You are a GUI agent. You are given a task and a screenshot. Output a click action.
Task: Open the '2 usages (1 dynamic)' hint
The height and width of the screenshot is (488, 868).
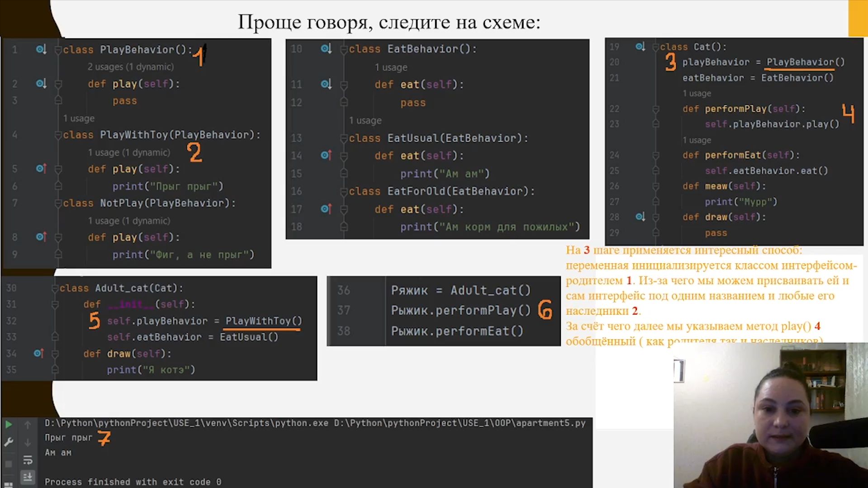pos(130,67)
